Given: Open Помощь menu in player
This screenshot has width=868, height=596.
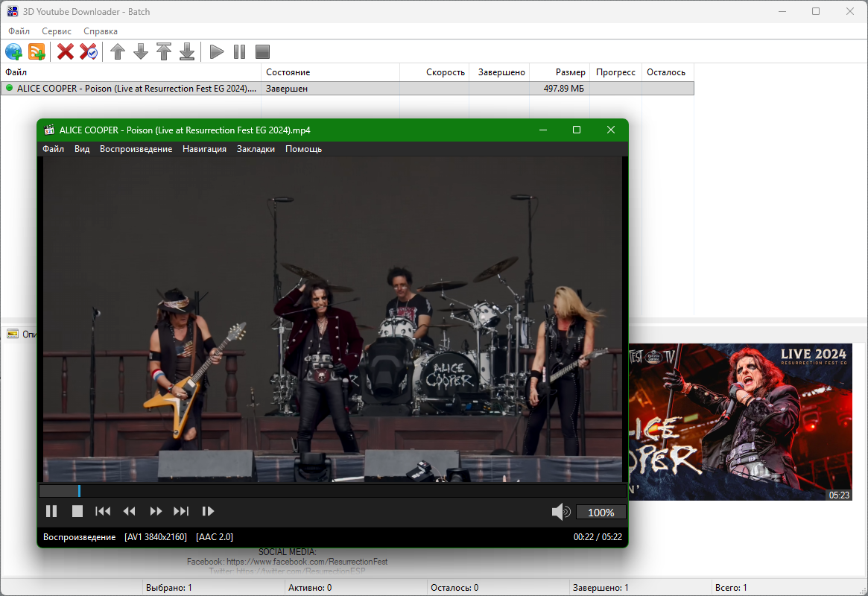Looking at the screenshot, I should point(303,149).
